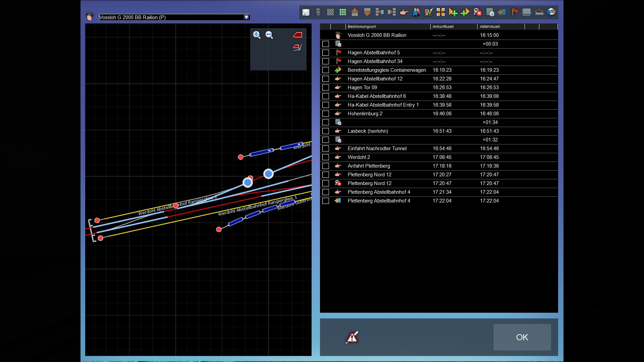Check the Hohenlimburg 2 row checkbox
The width and height of the screenshot is (644, 362).
point(325,114)
